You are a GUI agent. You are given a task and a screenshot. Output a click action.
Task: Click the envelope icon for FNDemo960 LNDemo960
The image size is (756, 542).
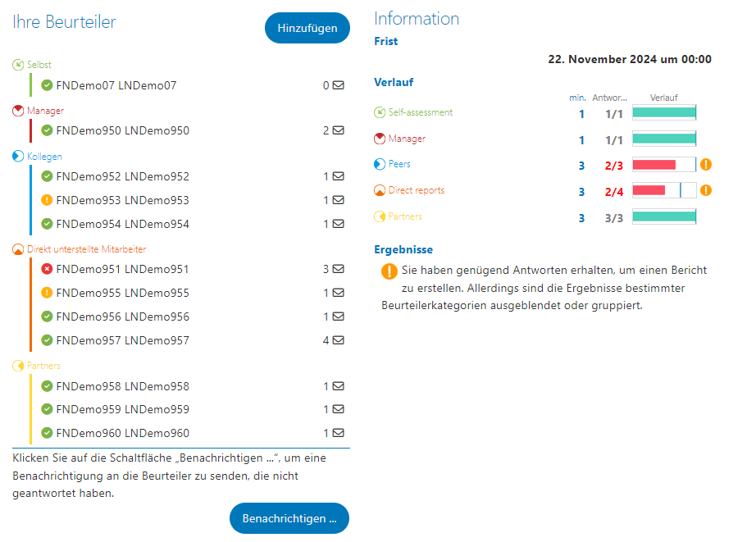(339, 433)
